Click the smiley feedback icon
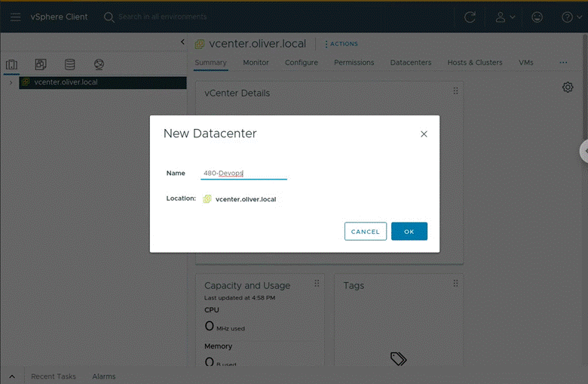 click(x=537, y=17)
